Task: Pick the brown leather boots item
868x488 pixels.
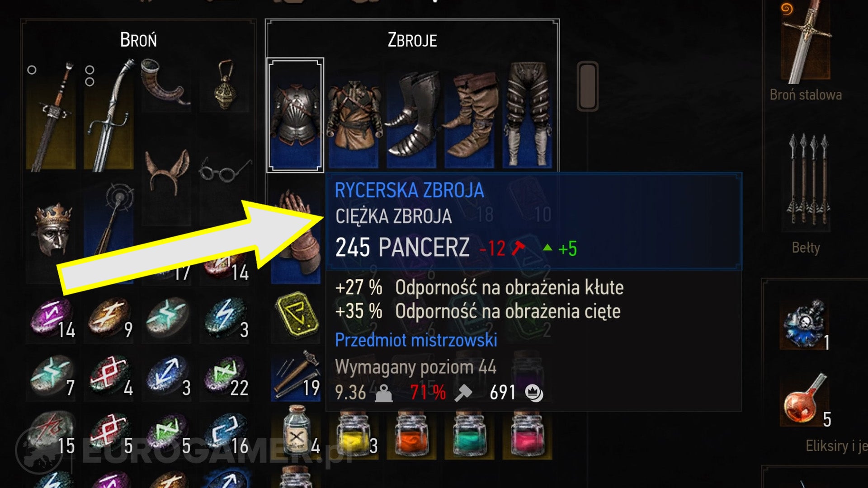Action: (x=469, y=115)
